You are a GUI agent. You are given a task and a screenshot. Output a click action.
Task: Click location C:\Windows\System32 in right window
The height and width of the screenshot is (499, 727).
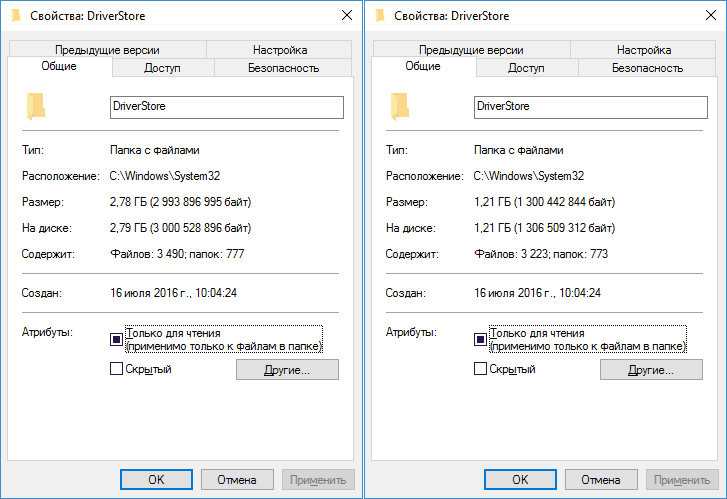[x=529, y=176]
